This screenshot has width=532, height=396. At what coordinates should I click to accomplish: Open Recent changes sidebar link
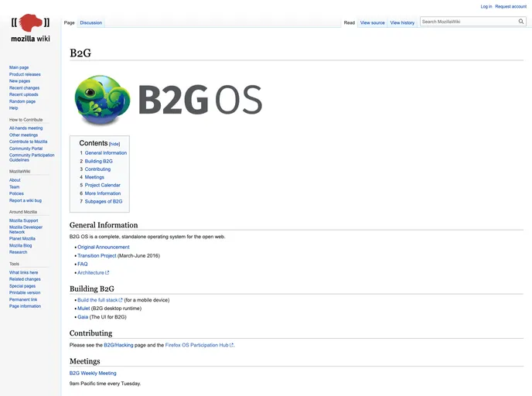(24, 88)
